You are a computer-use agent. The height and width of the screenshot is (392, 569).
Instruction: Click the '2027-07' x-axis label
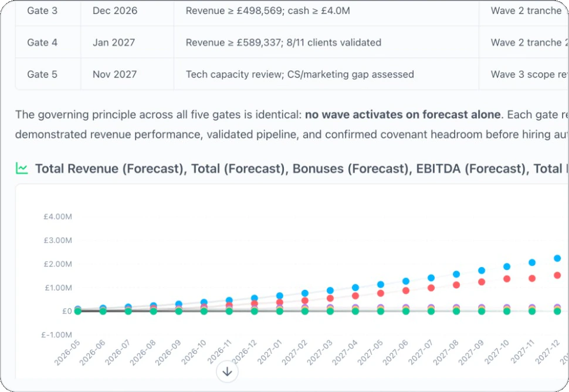click(x=421, y=353)
